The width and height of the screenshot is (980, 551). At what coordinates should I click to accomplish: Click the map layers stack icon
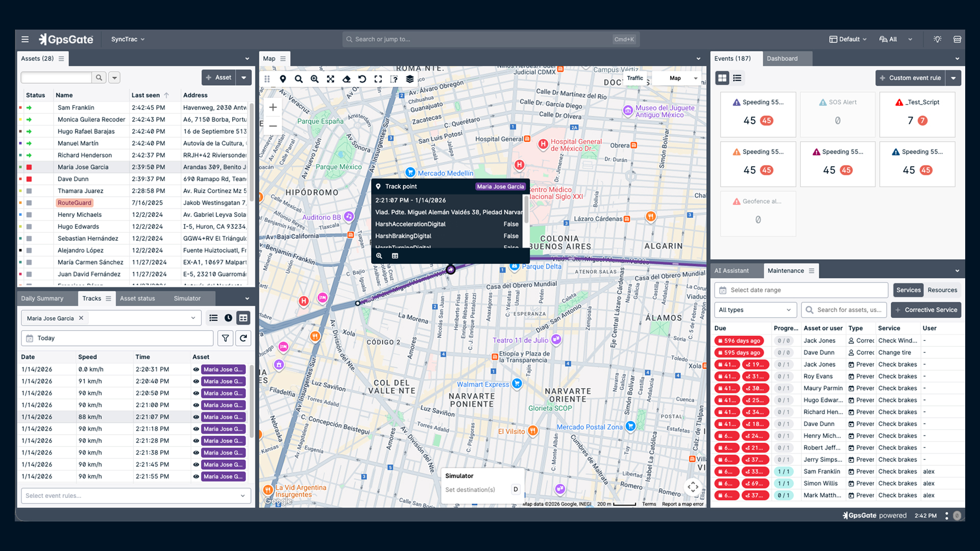[x=409, y=79]
